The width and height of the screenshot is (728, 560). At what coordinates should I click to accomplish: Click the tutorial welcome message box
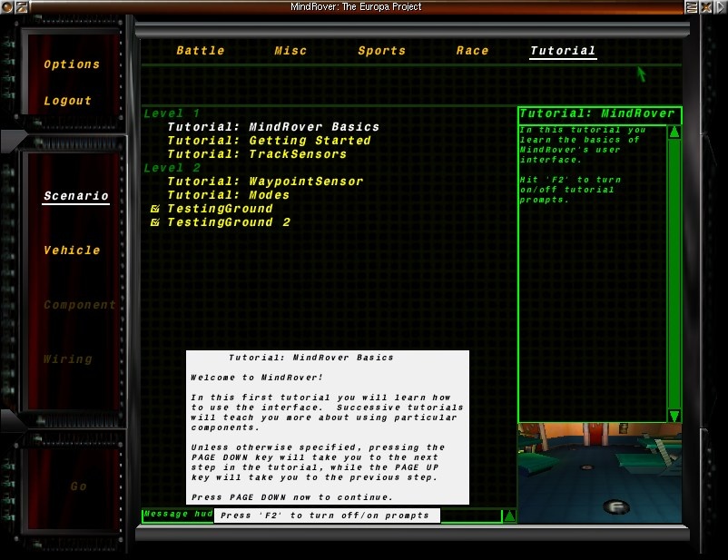click(328, 427)
